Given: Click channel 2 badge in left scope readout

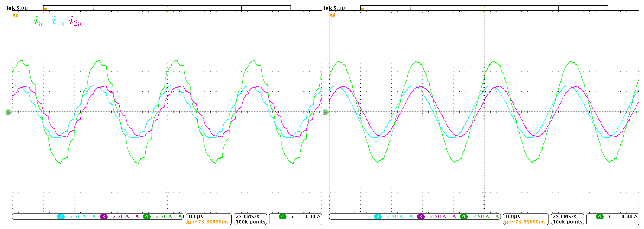Looking at the screenshot, I should [61, 217].
